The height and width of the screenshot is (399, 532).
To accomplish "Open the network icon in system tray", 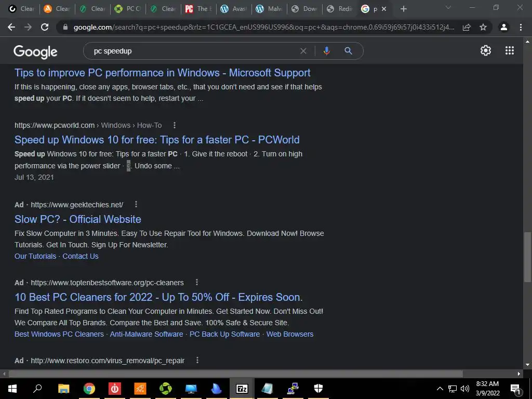I will (453, 389).
